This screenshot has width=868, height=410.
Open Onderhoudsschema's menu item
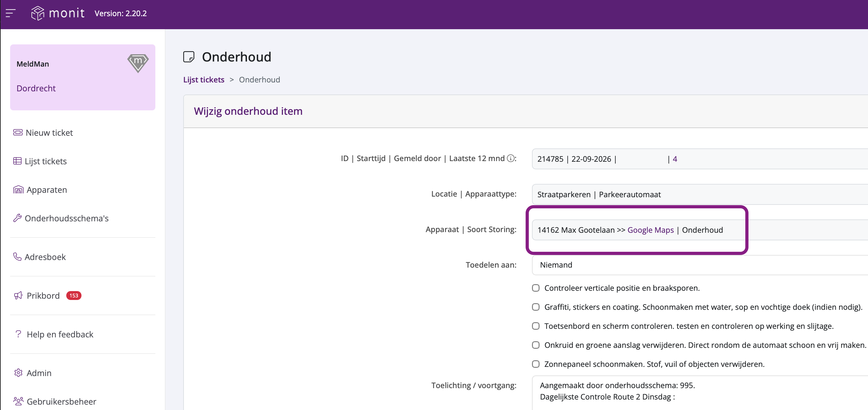[67, 218]
